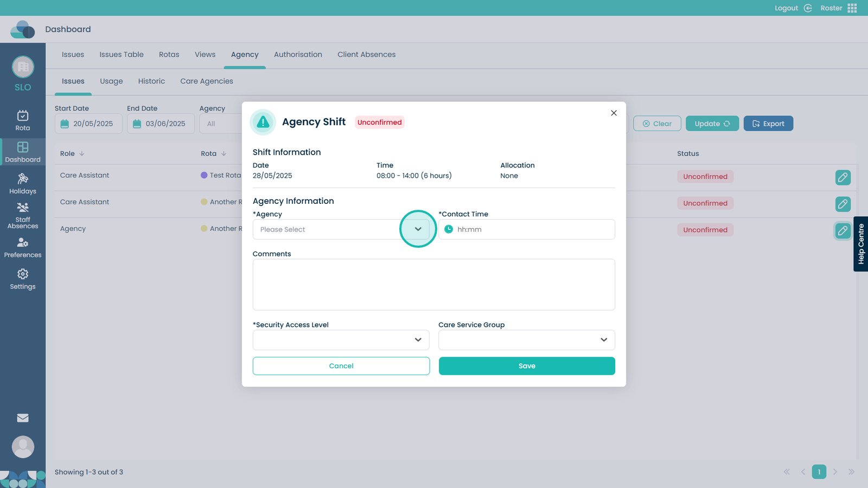Switch to the Authorisation tab

click(298, 55)
